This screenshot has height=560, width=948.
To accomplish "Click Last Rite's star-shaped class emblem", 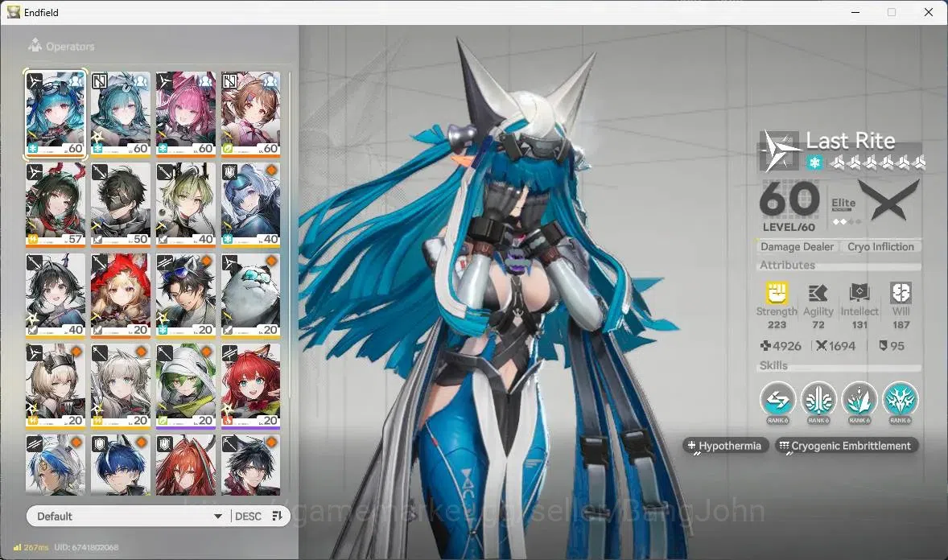I will [779, 150].
